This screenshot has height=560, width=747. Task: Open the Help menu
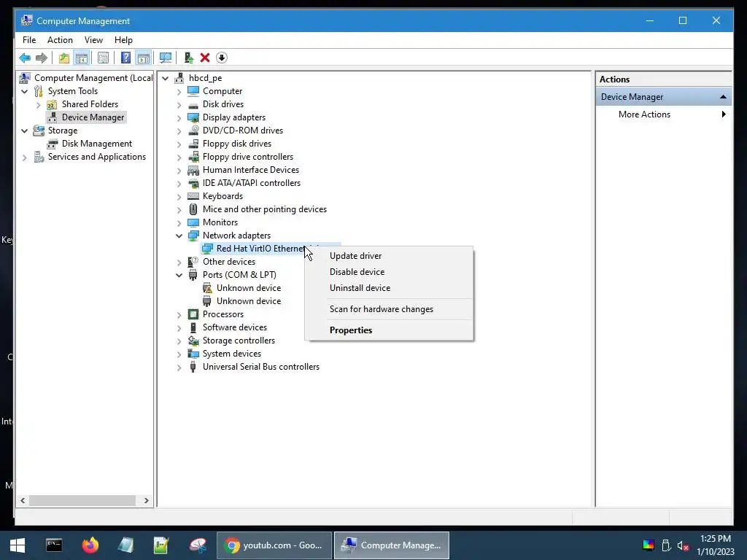(x=123, y=40)
